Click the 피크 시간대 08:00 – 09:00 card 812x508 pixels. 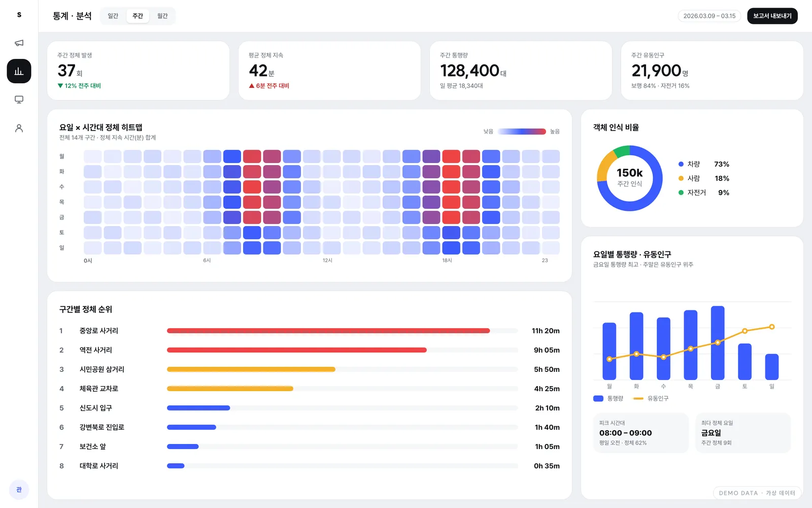point(641,433)
